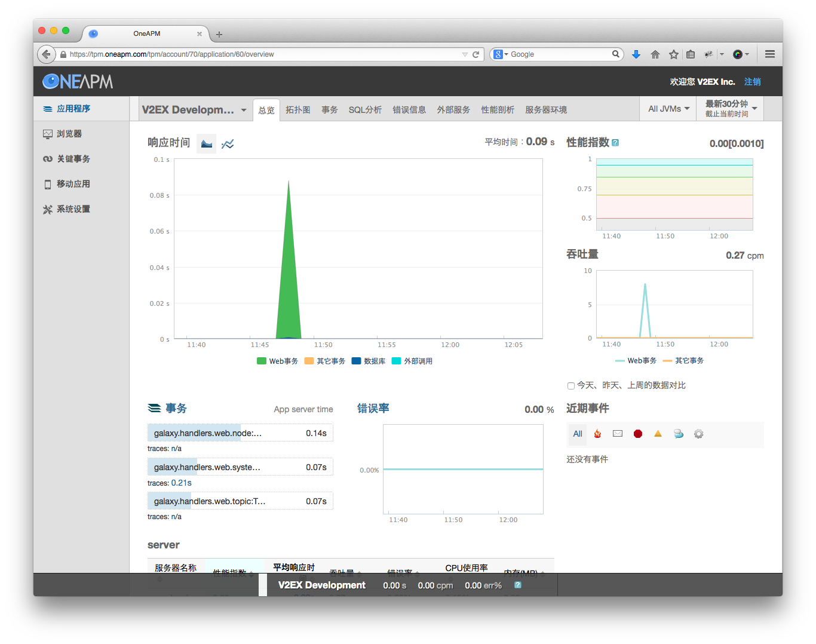Image resolution: width=816 pixels, height=644 pixels.
Task: Toggle Web事务 series in response time legend
Action: 277,361
